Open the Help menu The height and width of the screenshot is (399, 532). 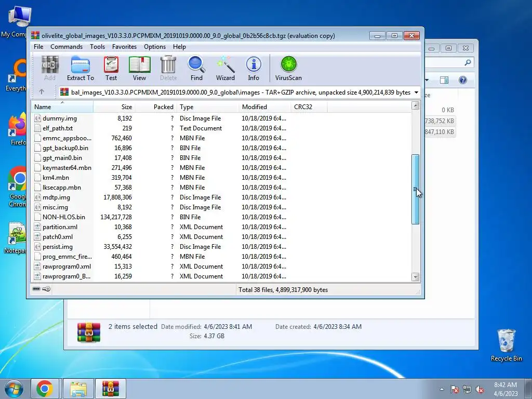[x=179, y=46]
